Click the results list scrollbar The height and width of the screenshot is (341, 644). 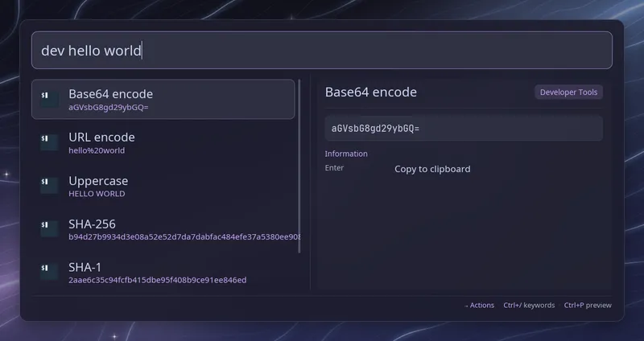pos(299,166)
